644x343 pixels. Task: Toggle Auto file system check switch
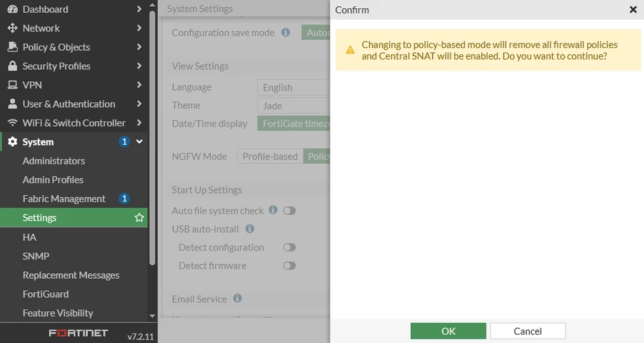[289, 210]
